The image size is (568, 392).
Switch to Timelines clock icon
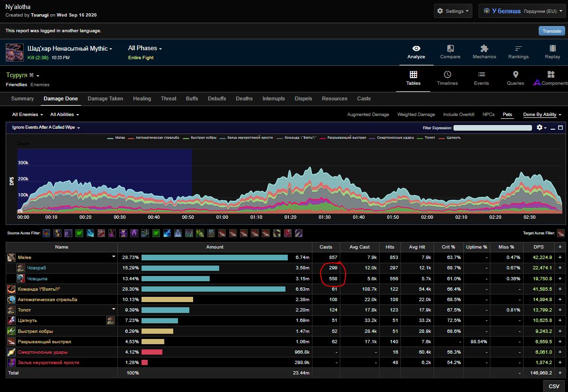point(447,75)
